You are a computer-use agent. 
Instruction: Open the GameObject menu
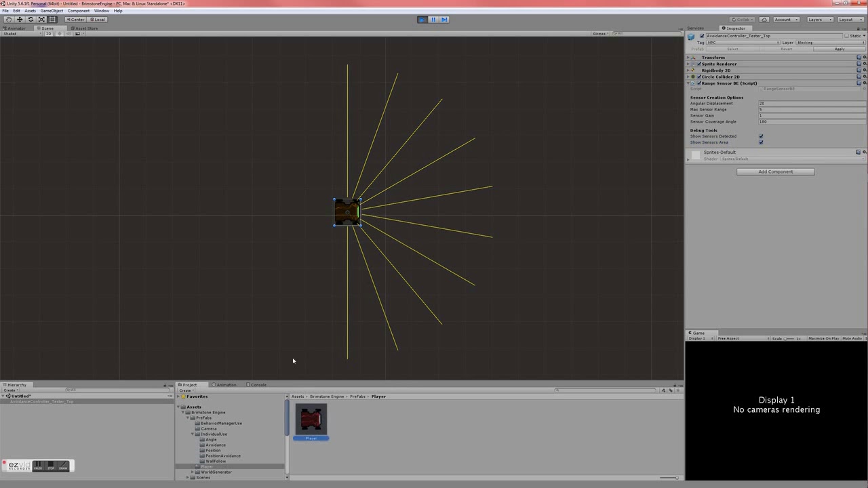tap(52, 11)
